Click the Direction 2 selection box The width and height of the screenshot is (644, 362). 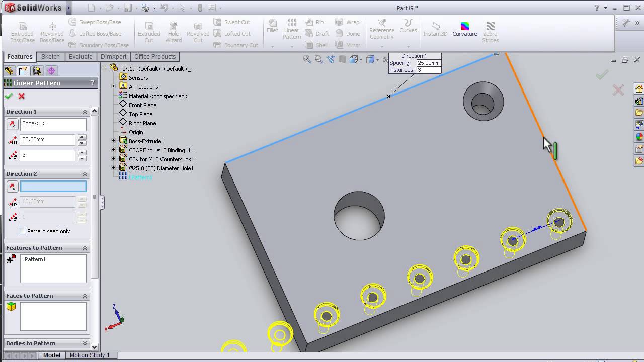click(53, 187)
